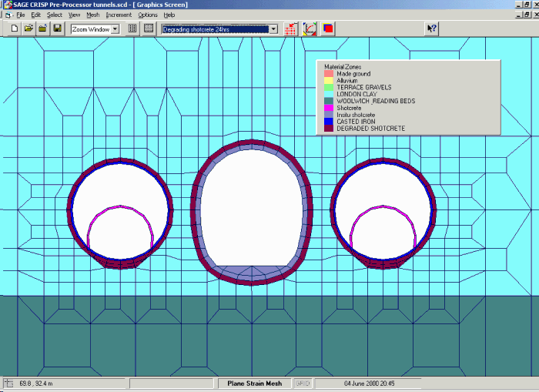Click the coordinates readout 69.8 , 92.4 m
The width and height of the screenshot is (539, 392).
click(x=36, y=384)
